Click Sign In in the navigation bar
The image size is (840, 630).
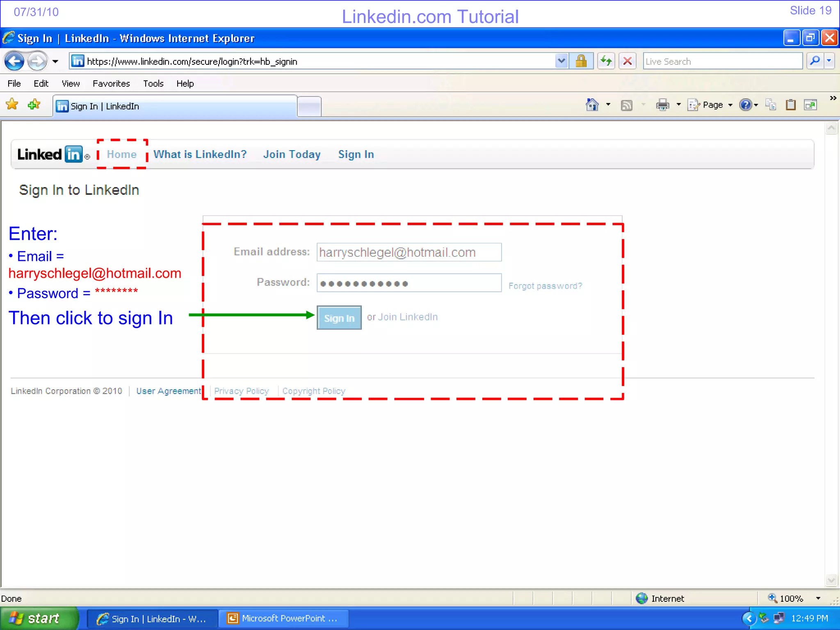tap(356, 154)
